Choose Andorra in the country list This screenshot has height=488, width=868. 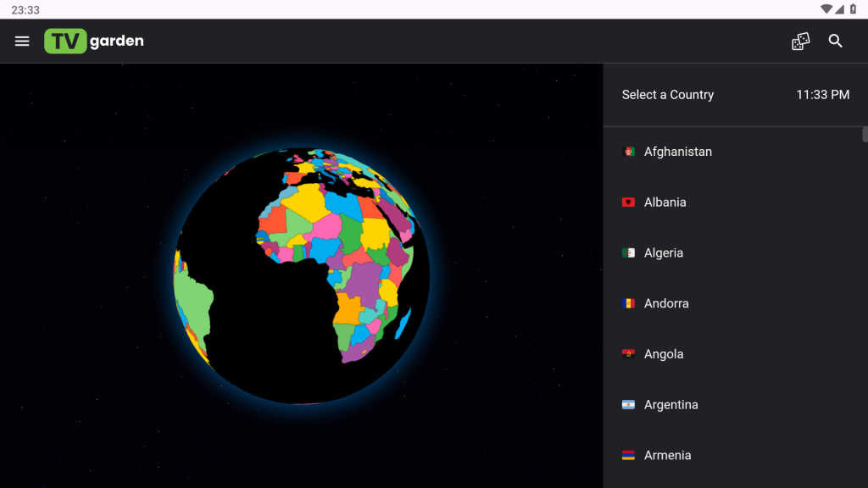pos(735,303)
